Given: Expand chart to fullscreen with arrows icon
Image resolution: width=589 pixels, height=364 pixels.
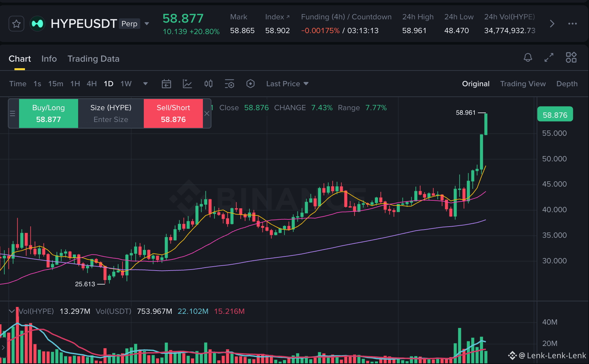Looking at the screenshot, I should pyautogui.click(x=549, y=57).
